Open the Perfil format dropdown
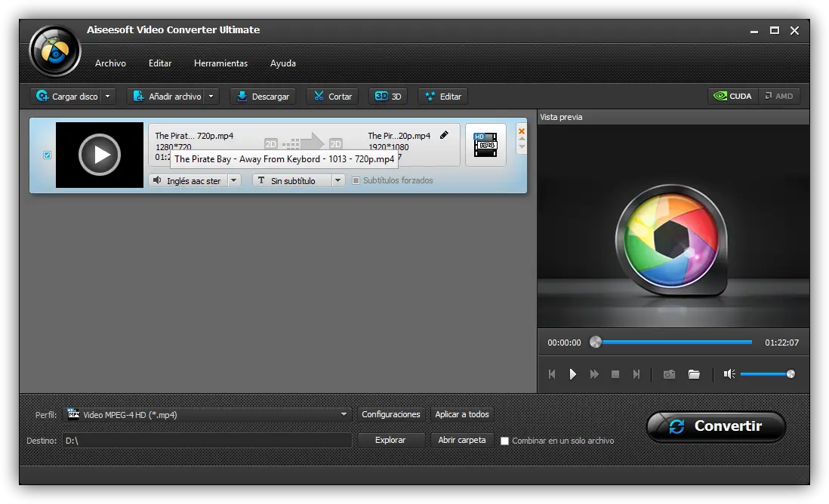The width and height of the screenshot is (829, 504). click(x=207, y=415)
